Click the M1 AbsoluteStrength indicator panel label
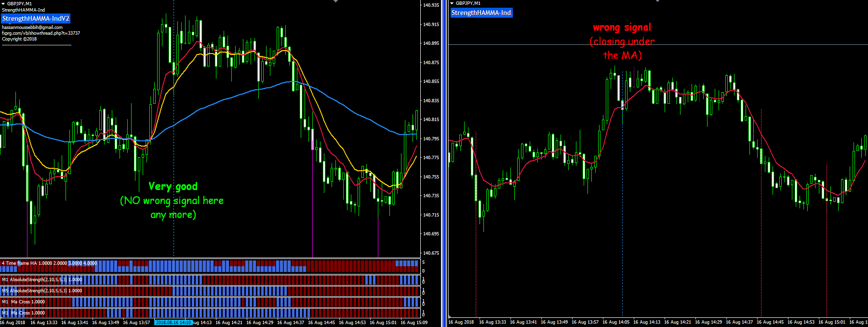Viewport: 868px width, 327px height. 42,280
